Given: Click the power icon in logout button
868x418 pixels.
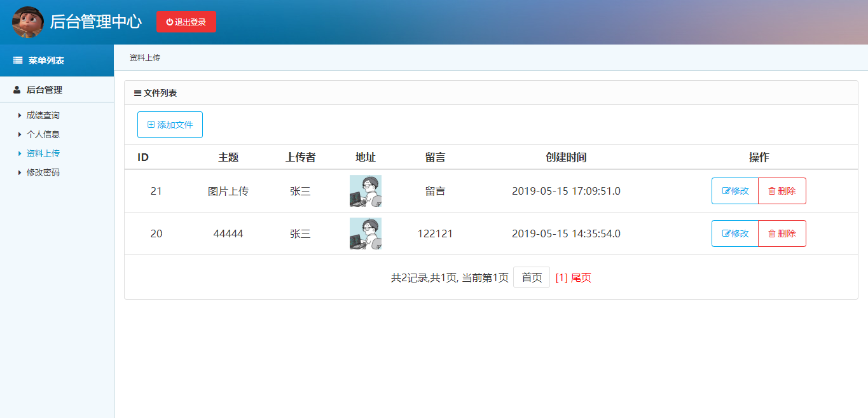Looking at the screenshot, I should coord(170,22).
